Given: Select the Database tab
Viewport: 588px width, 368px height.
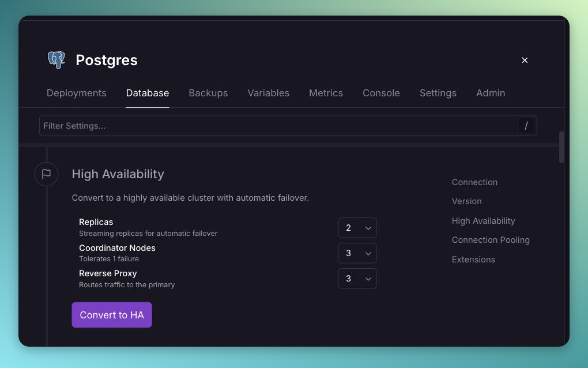Looking at the screenshot, I should (148, 93).
